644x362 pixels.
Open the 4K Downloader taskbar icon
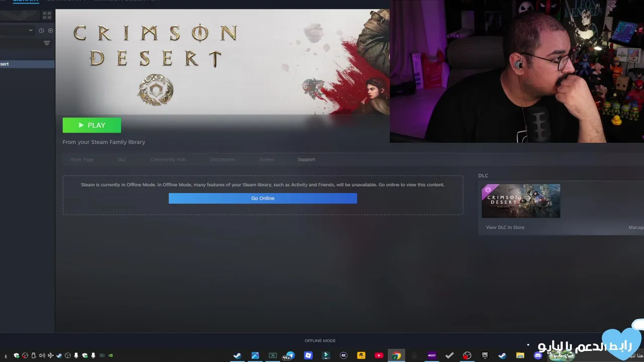(344, 355)
